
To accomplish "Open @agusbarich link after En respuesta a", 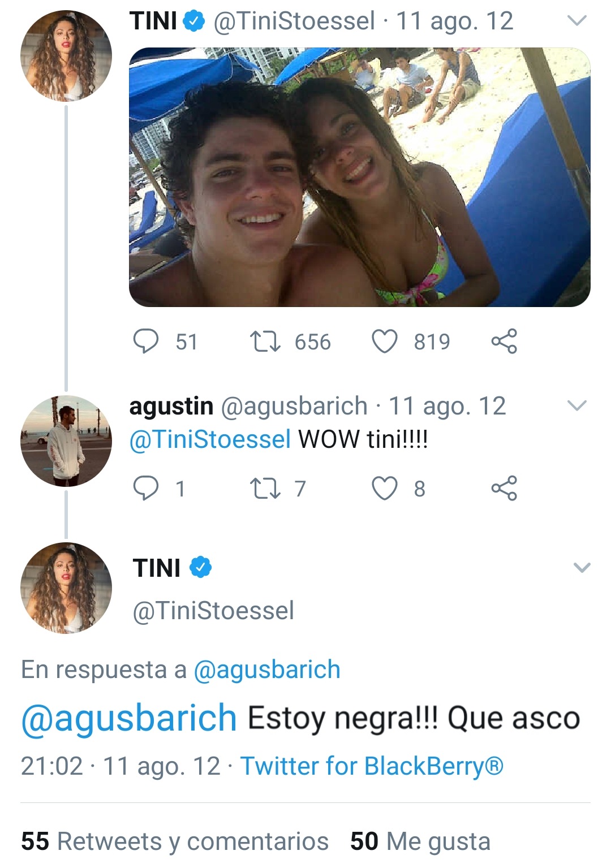I will [x=267, y=670].
